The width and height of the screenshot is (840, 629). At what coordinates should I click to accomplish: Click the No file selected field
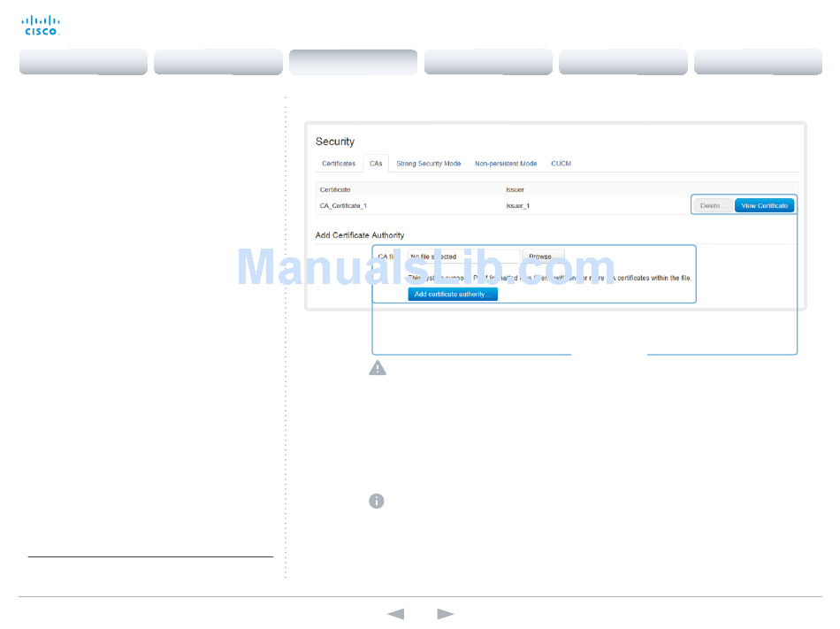[x=464, y=257]
